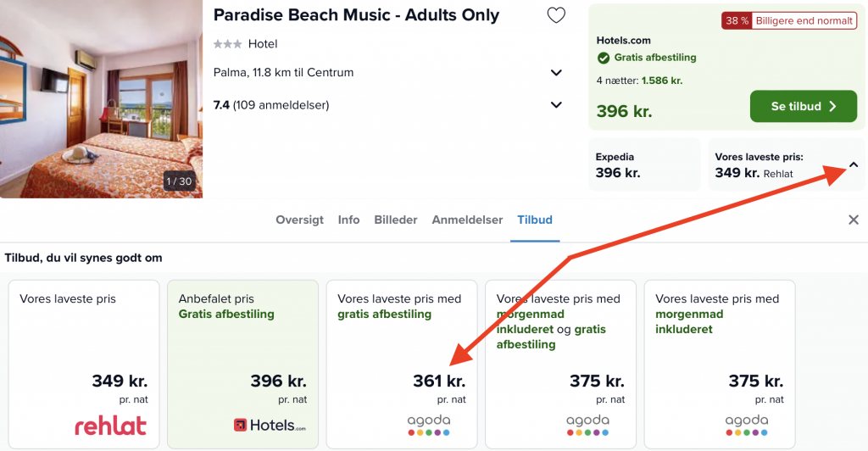Close the offers panel with the X
The height and width of the screenshot is (451, 868).
coord(853,220)
